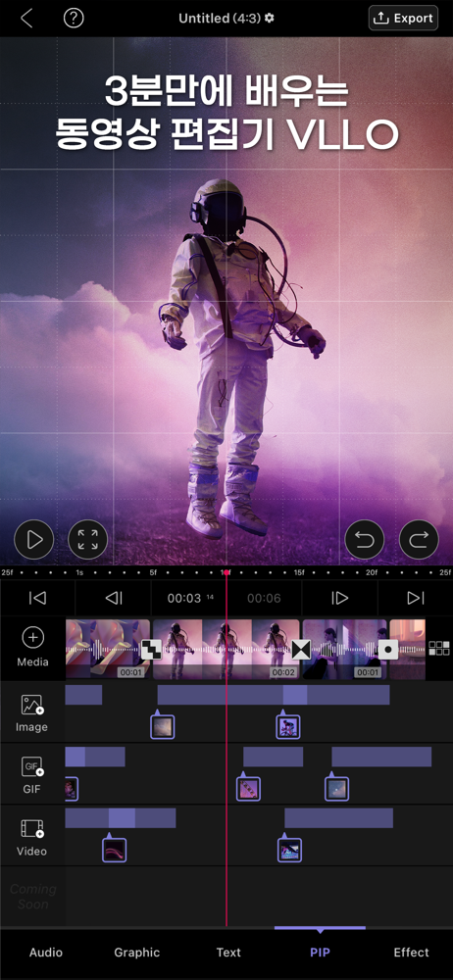Jump to the start of timeline
This screenshot has height=980, width=453.
(37, 598)
